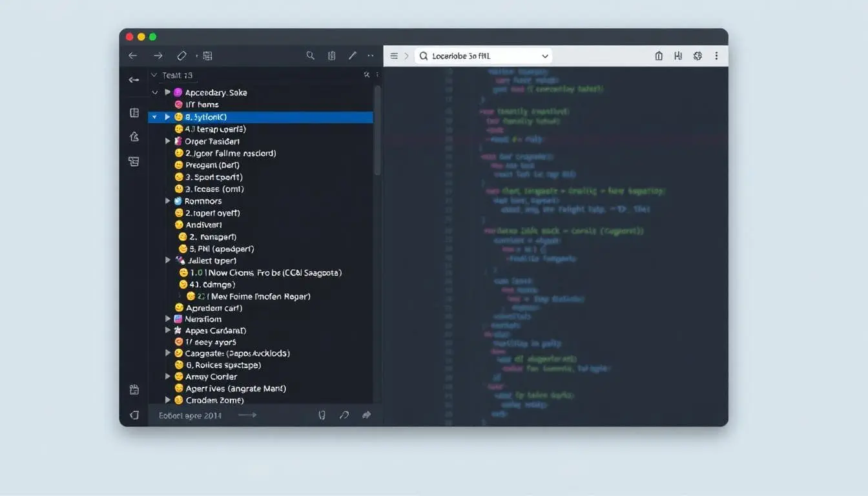Open the Locerlobe search dropdown arrow
Viewport: 868px width, 496px height.
tap(545, 56)
